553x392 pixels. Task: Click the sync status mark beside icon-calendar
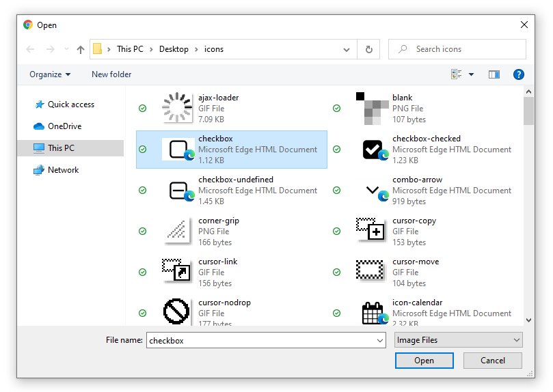[337, 313]
